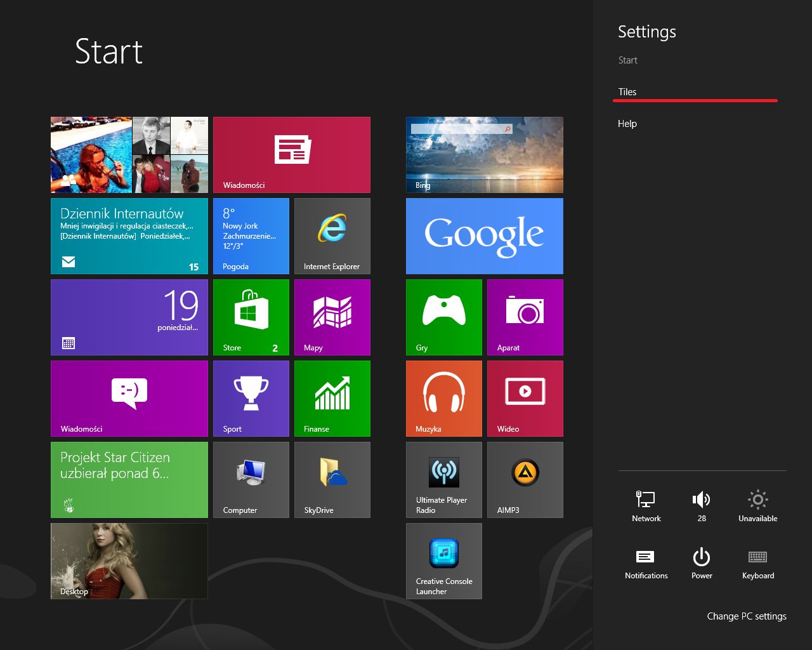
Task: Open the Store tile
Action: pyautogui.click(x=251, y=317)
